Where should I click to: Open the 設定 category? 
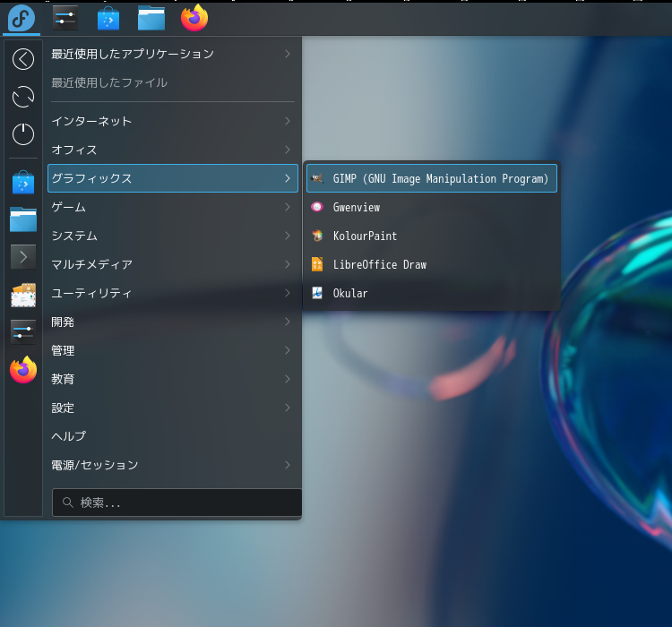pyautogui.click(x=173, y=408)
